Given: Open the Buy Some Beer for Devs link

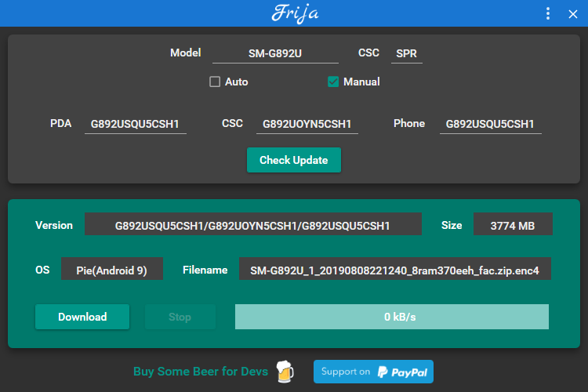Looking at the screenshot, I should 201,372.
